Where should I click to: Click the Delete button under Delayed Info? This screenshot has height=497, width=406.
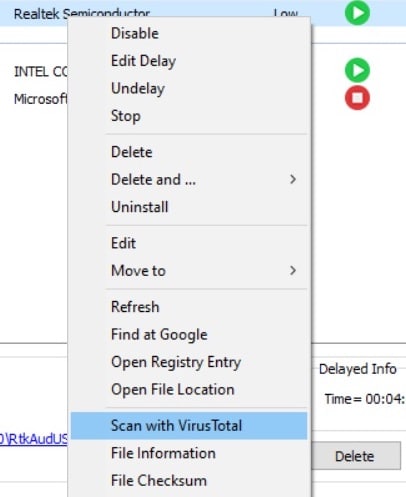coord(355,456)
